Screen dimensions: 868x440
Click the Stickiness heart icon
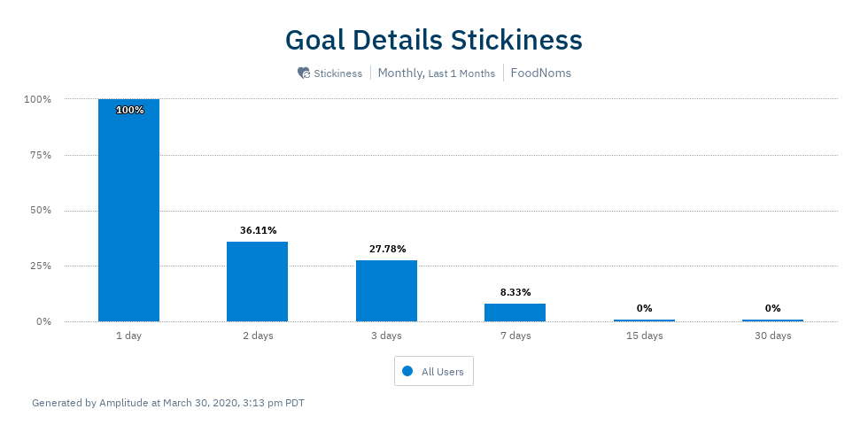coord(303,73)
